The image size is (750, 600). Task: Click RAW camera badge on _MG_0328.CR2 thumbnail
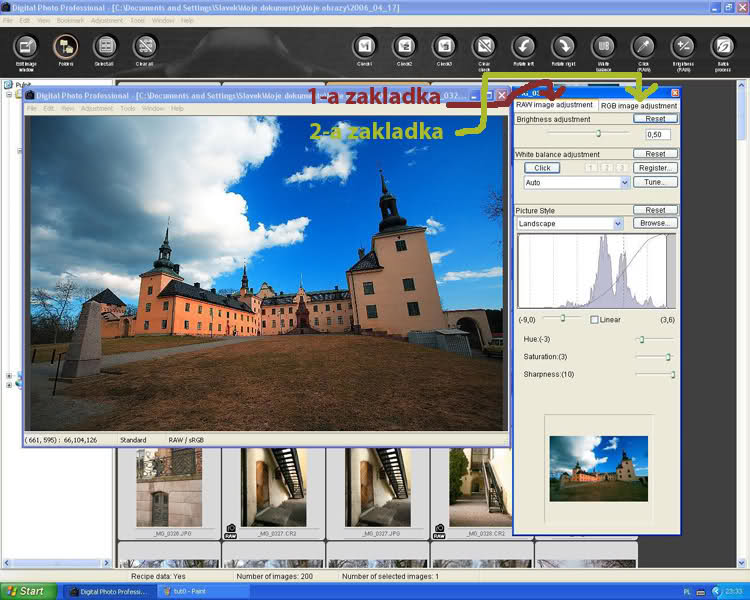[439, 531]
